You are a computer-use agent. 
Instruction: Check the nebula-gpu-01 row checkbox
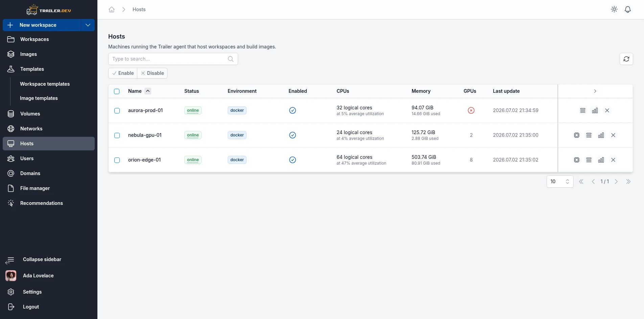pos(117,135)
